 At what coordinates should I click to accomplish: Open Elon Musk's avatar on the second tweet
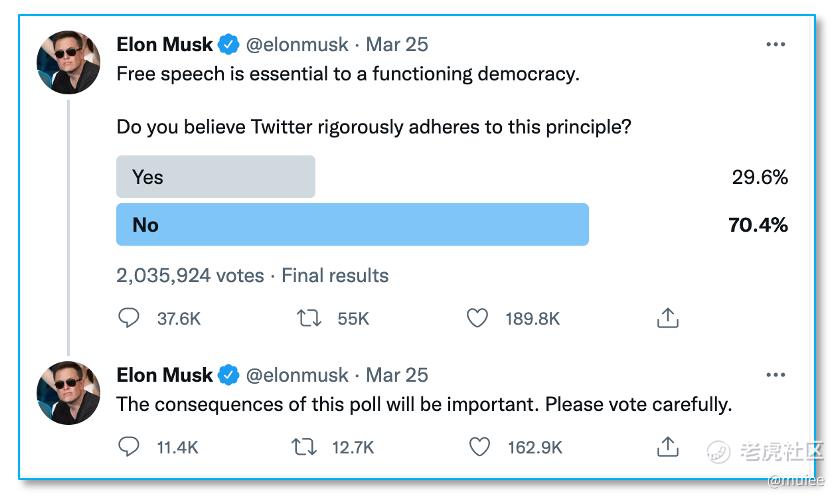[68, 392]
